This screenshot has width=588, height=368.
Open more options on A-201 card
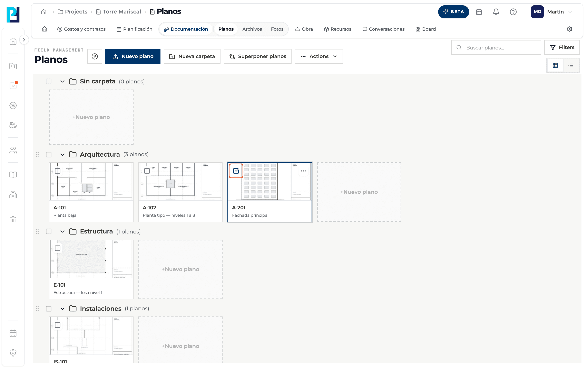coord(303,171)
